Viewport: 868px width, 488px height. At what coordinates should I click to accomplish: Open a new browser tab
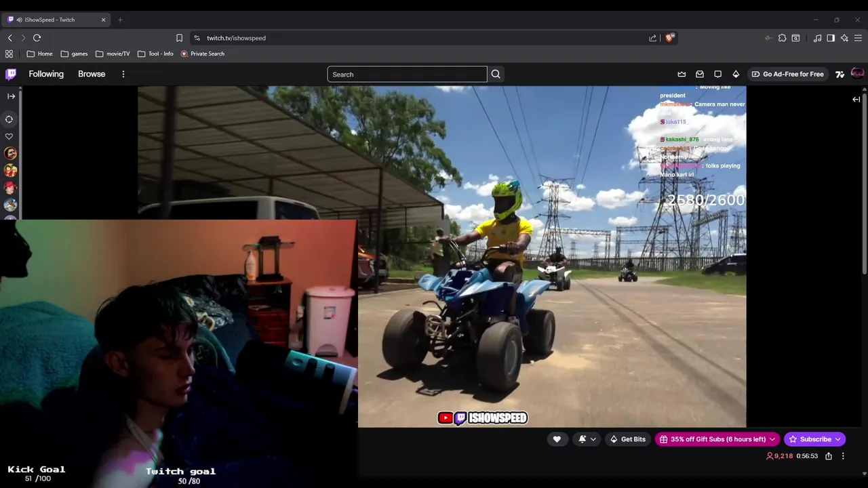tap(120, 20)
